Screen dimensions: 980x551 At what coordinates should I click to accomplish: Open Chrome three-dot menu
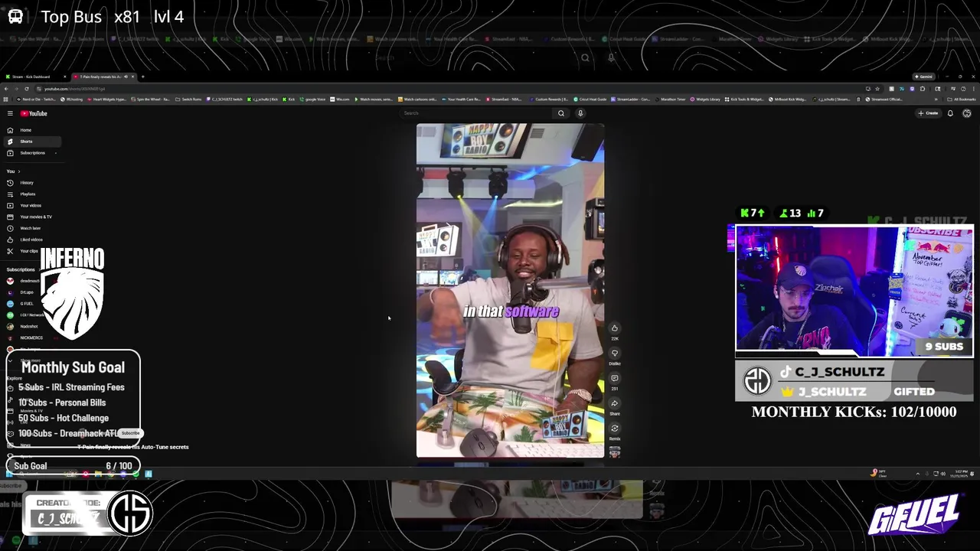(974, 89)
